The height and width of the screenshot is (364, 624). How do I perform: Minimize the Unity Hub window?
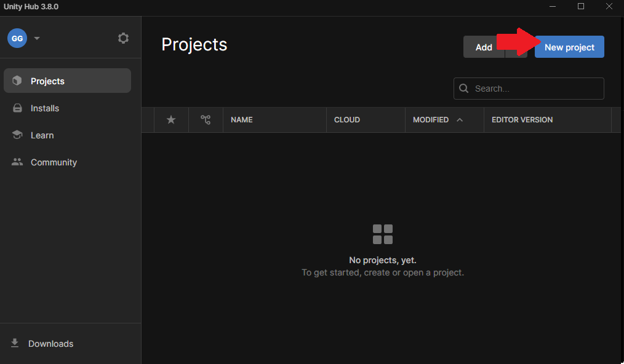click(x=553, y=6)
